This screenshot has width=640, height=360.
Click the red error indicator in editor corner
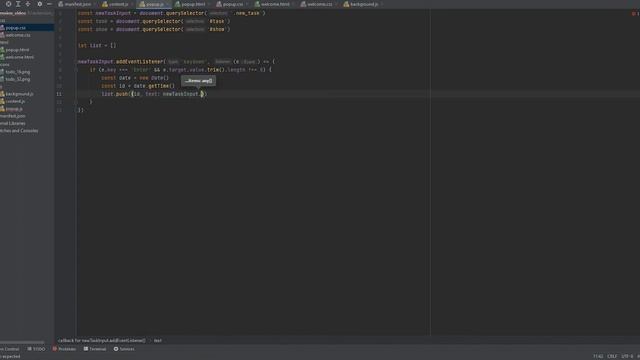635,13
